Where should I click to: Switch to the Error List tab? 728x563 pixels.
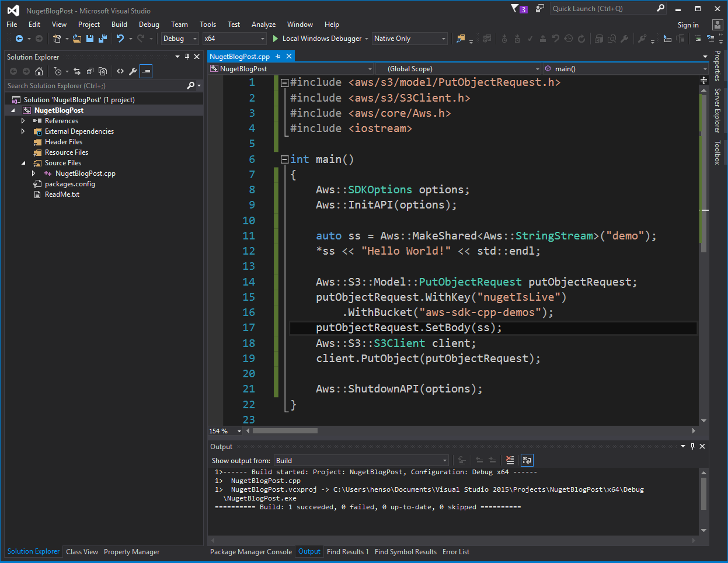coord(455,552)
